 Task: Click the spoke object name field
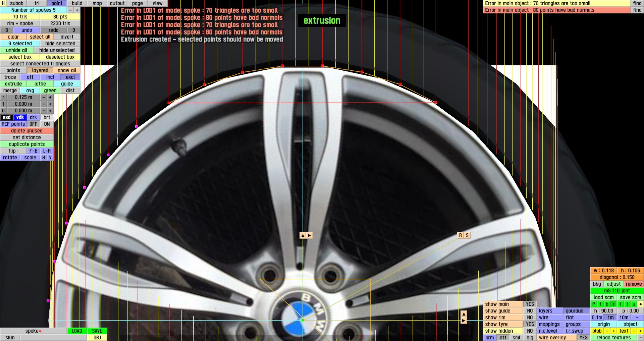pyautogui.click(x=34, y=331)
